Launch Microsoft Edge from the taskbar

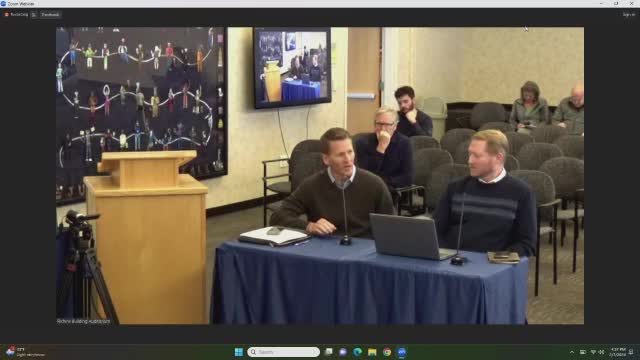pyautogui.click(x=358, y=352)
